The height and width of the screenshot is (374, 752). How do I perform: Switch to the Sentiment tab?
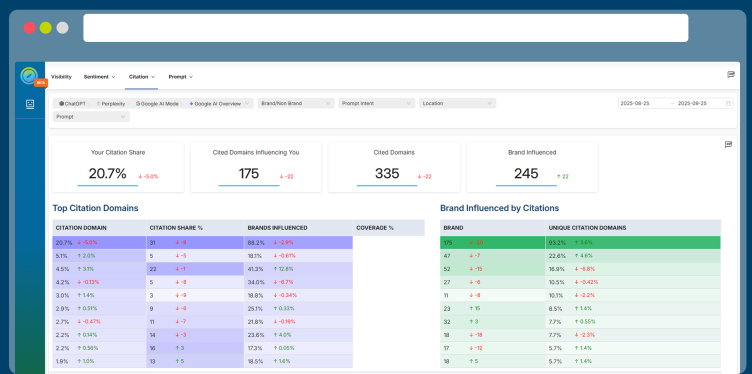tap(96, 77)
